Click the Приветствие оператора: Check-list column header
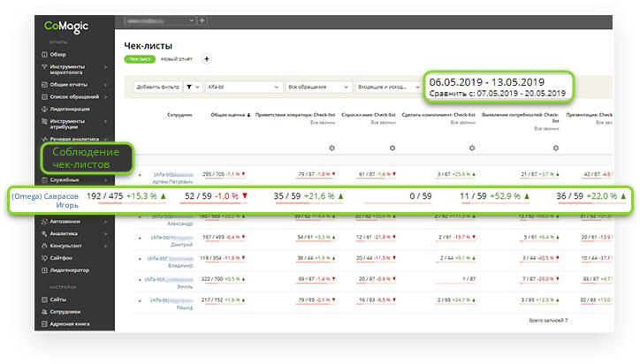The image size is (640, 364). (x=295, y=115)
